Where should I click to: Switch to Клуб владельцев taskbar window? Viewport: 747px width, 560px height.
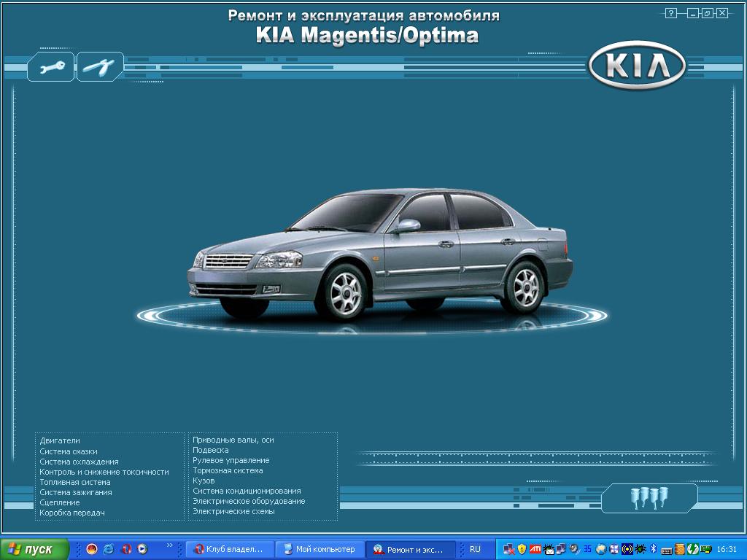coord(230,549)
